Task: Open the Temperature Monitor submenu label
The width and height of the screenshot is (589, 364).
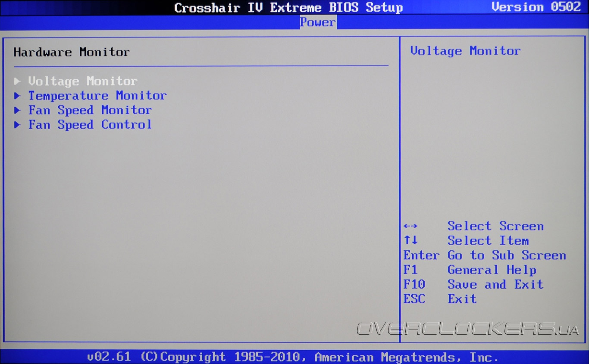Action: [97, 96]
